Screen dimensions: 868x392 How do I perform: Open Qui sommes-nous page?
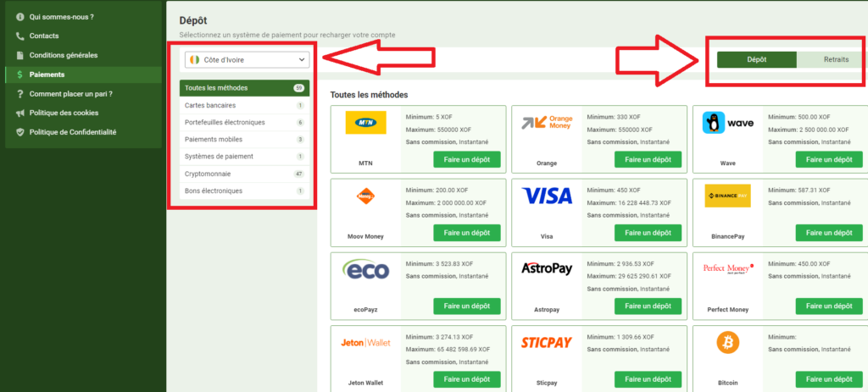click(61, 17)
